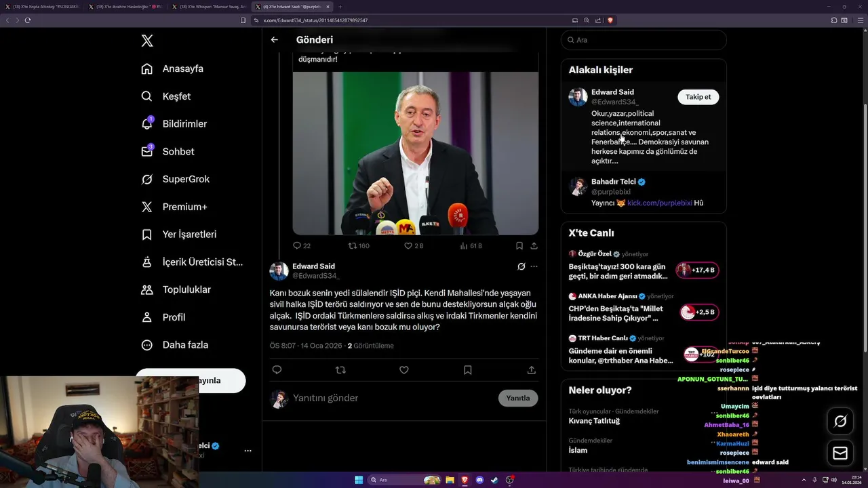Image resolution: width=868 pixels, height=488 pixels.
Task: Click the floating messages envelope button
Action: (x=840, y=453)
